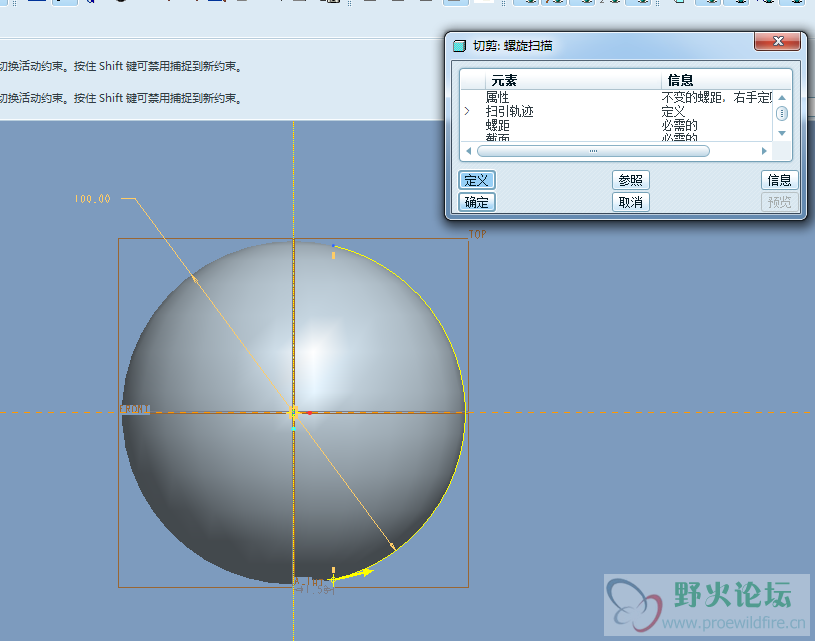Click the 1.50 dimension at sphere bottom
The image size is (815, 641).
316,590
